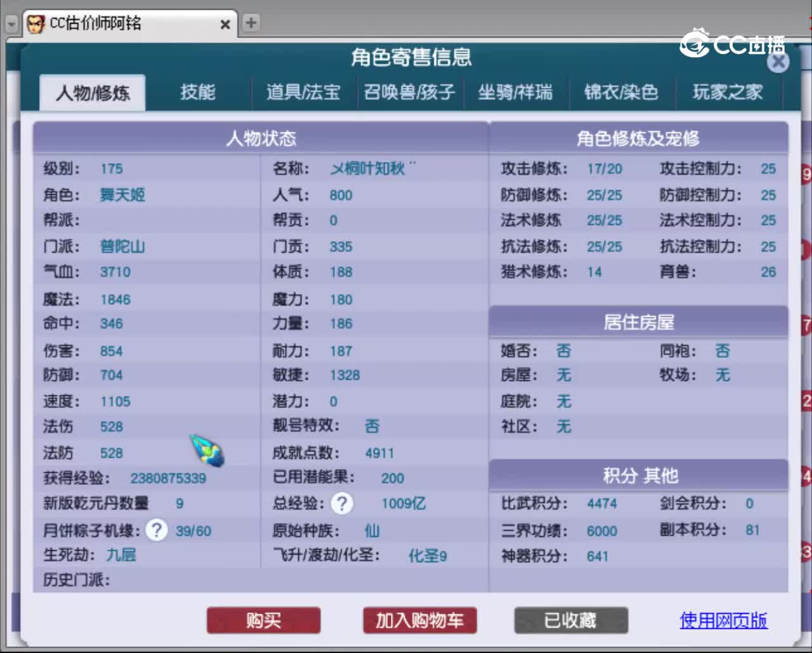
Task: Click the 比武积分 value 4474
Action: (602, 503)
